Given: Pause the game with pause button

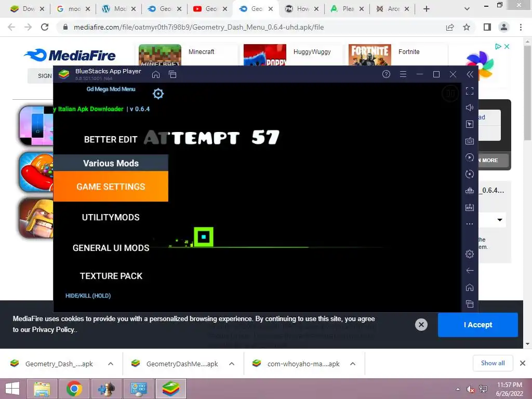Looking at the screenshot, I should [450, 94].
